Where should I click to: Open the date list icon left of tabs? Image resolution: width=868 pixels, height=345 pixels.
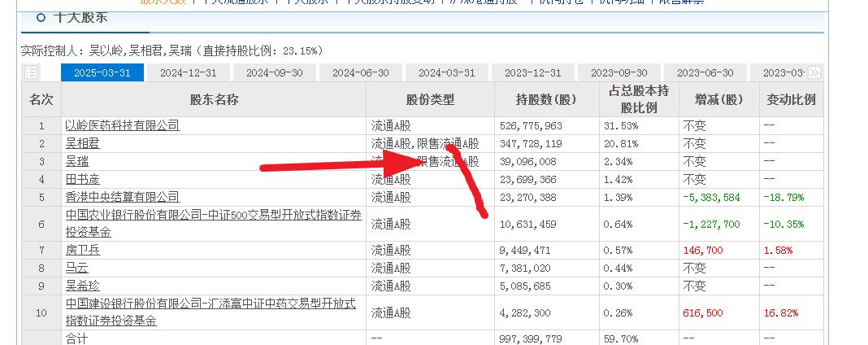(31, 72)
